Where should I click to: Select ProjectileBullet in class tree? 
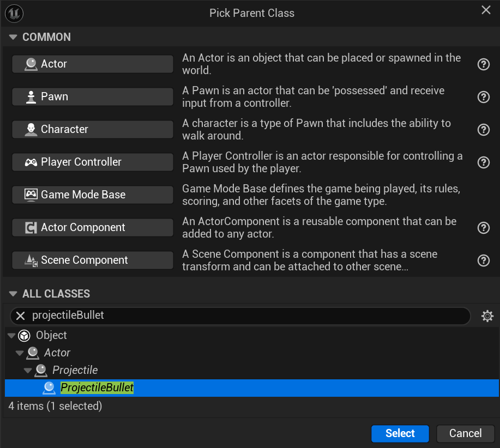coord(97,388)
